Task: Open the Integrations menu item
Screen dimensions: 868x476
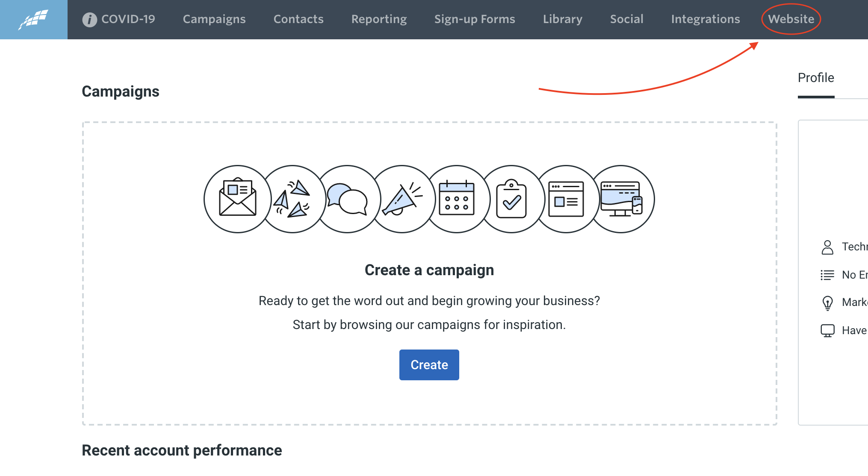Action: 705,19
